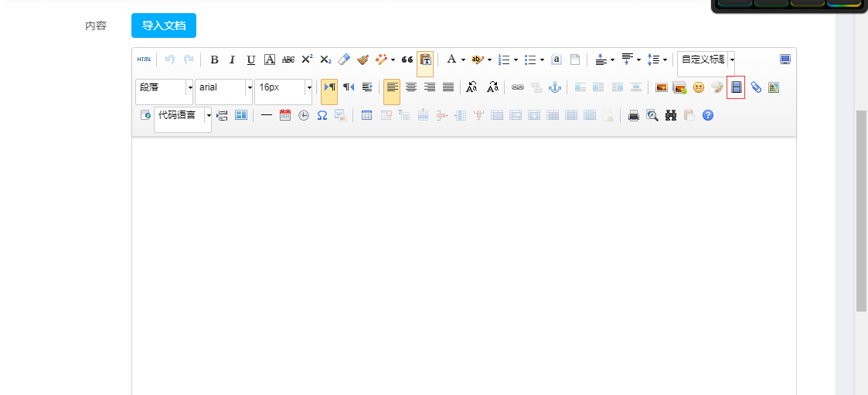The image size is (868, 395).
Task: Open editor help with the question mark icon
Action: point(708,115)
